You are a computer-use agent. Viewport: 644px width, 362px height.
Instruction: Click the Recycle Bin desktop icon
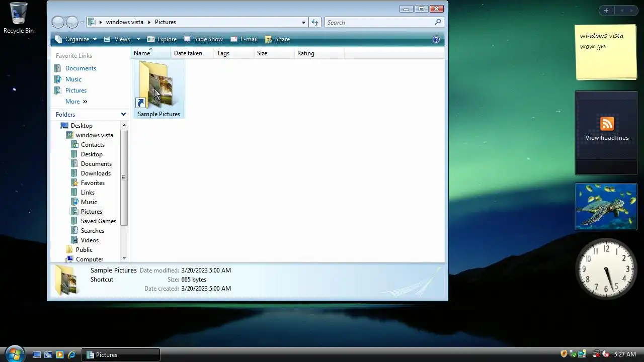click(x=19, y=18)
